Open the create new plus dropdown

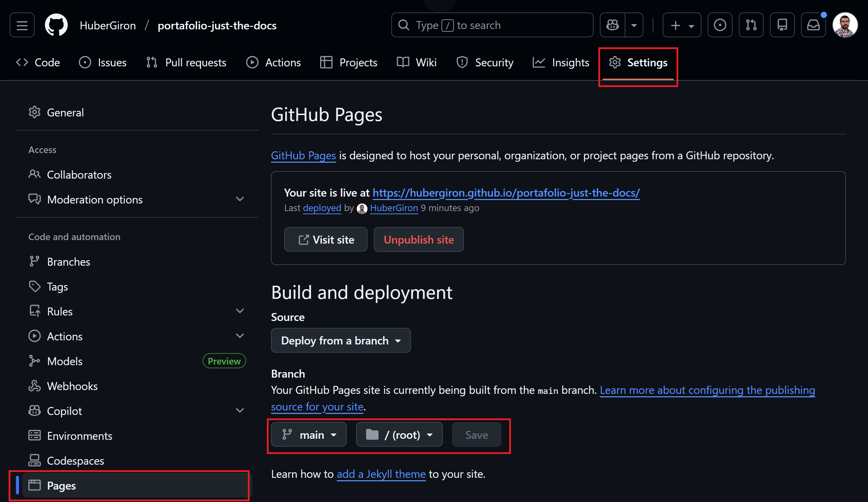(x=682, y=25)
